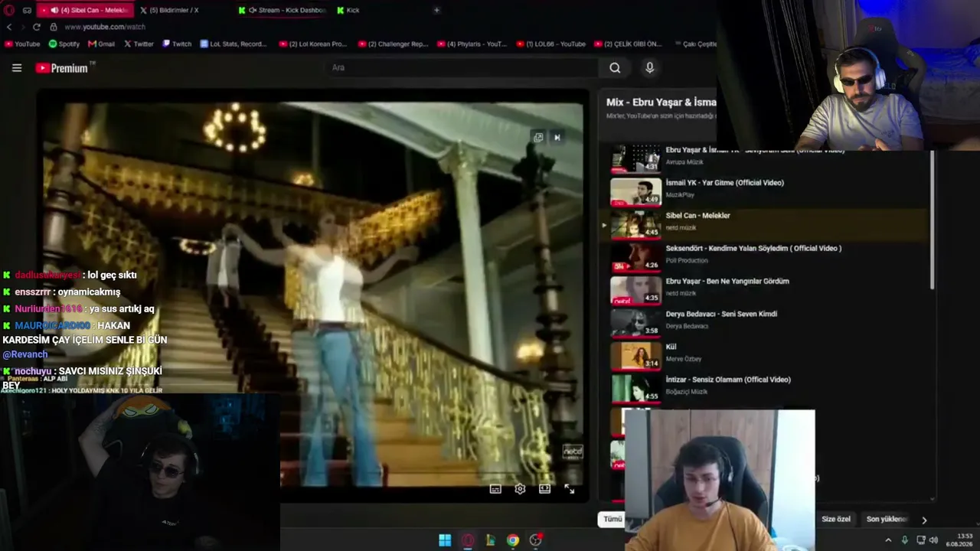Screen dimensions: 980x551
Task: Click the www.youtube.com/watch address bar
Action: click(x=105, y=27)
